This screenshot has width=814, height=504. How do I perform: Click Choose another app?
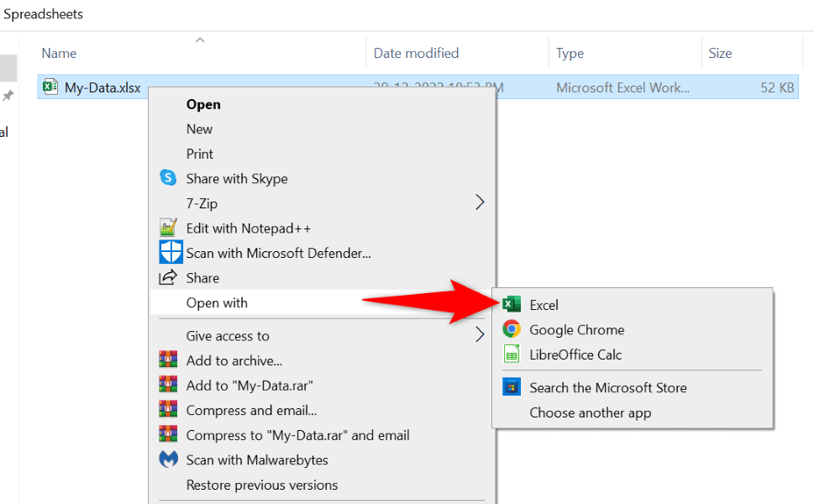[x=590, y=412]
